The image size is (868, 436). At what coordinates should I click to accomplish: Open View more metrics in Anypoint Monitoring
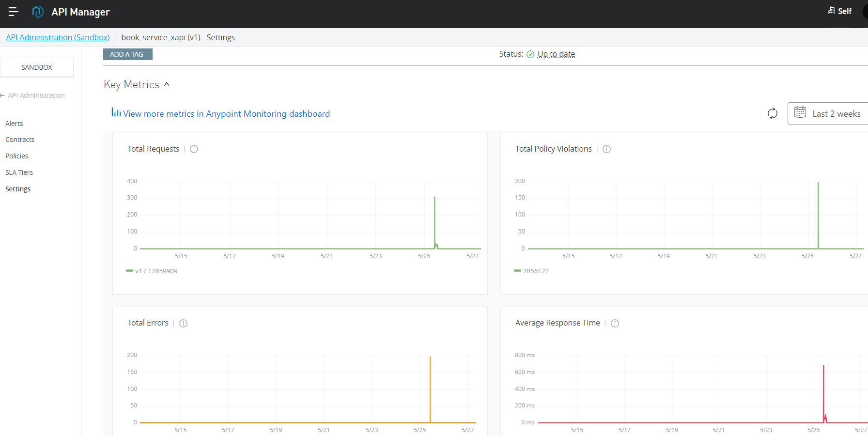[x=226, y=114]
